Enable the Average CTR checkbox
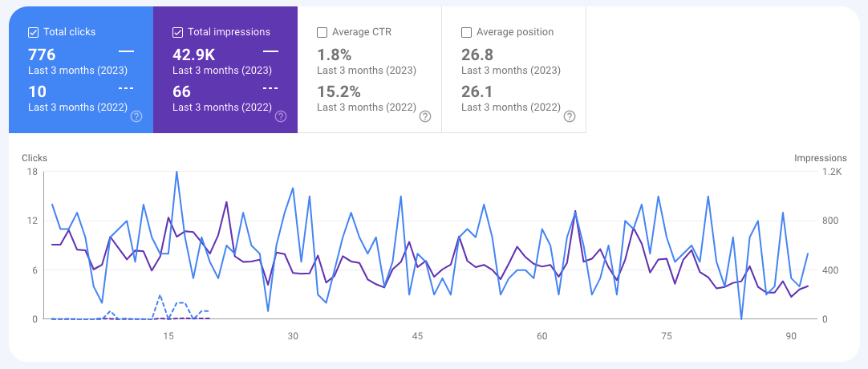The width and height of the screenshot is (868, 369). [322, 32]
